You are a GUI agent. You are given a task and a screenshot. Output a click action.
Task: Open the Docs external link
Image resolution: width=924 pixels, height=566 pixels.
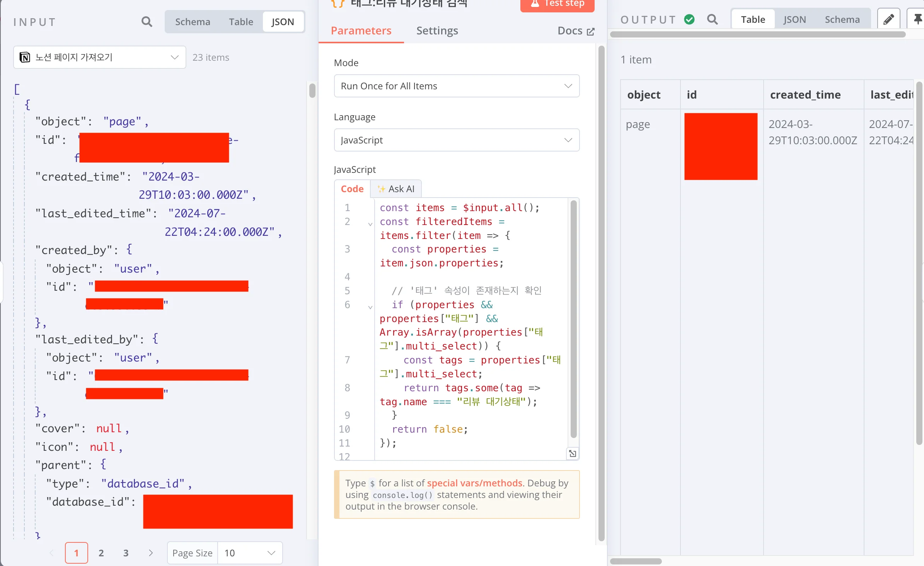point(576,31)
